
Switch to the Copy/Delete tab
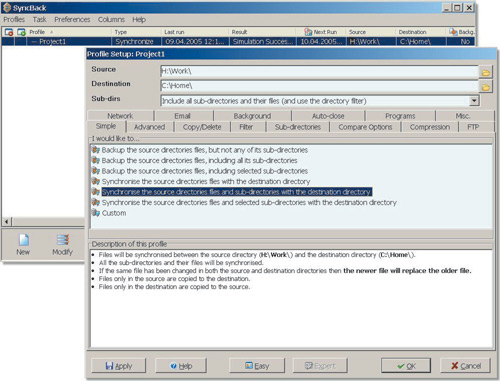pyautogui.click(x=202, y=127)
